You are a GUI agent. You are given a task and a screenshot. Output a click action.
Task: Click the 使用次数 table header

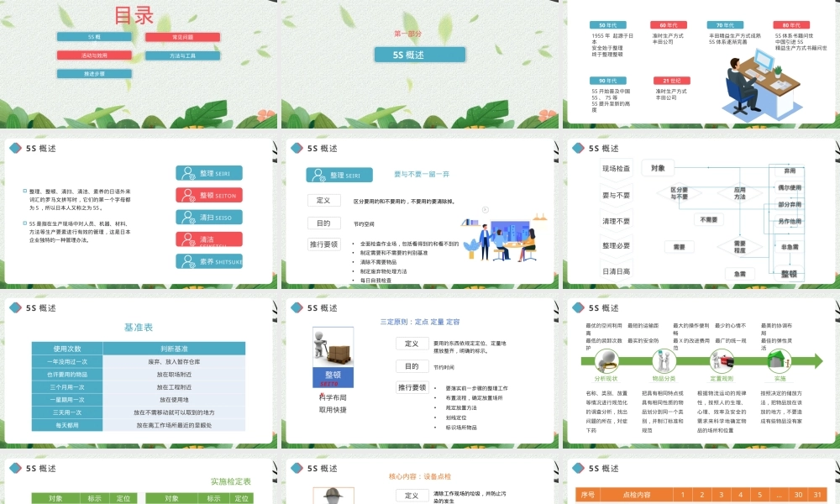pyautogui.click(x=67, y=349)
